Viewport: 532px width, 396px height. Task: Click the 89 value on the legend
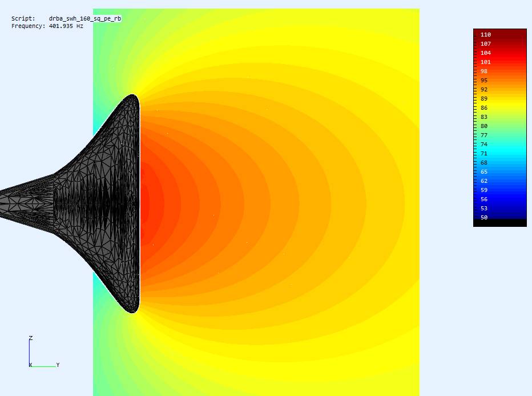(x=484, y=98)
